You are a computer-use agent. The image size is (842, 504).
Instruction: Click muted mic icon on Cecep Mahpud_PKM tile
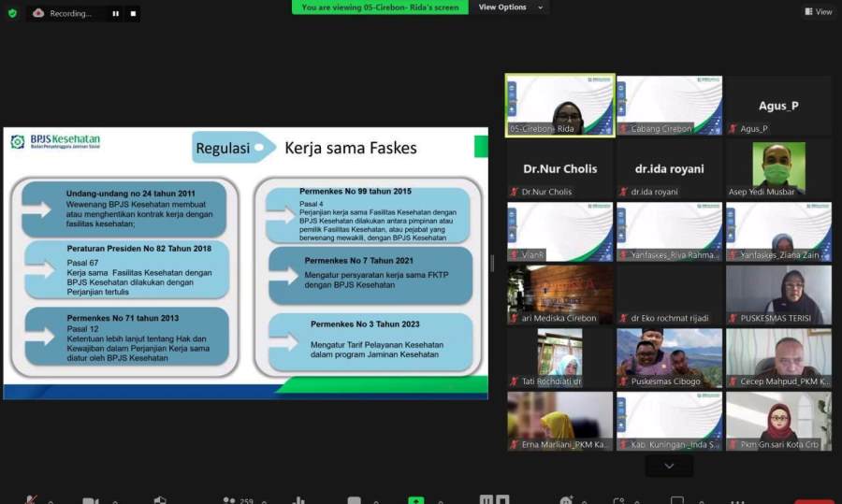tap(733, 382)
